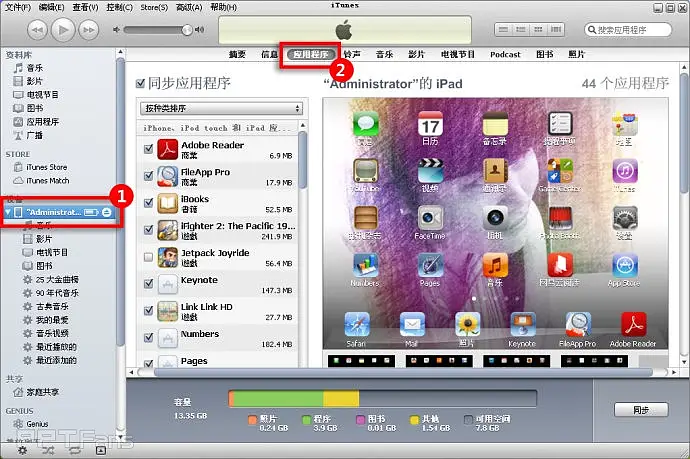This screenshot has height=459, width=690.
Task: Click the Safari icon on iPad dock
Action: coord(356,324)
